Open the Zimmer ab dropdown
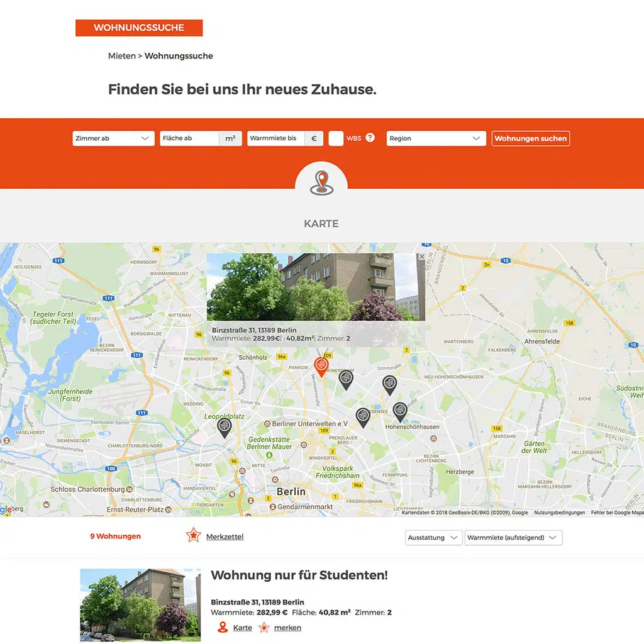644x644 pixels. coord(113,138)
